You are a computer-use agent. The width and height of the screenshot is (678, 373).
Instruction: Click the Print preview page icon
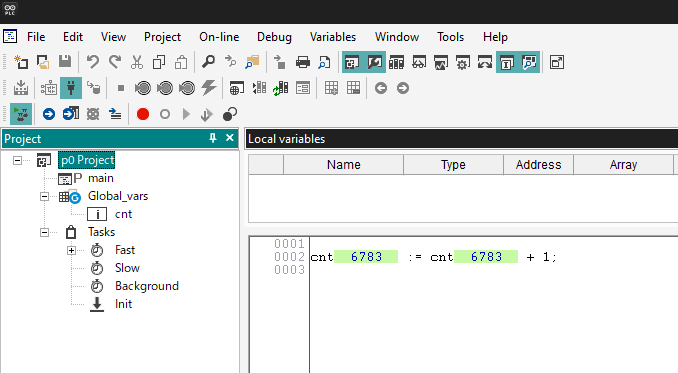324,62
